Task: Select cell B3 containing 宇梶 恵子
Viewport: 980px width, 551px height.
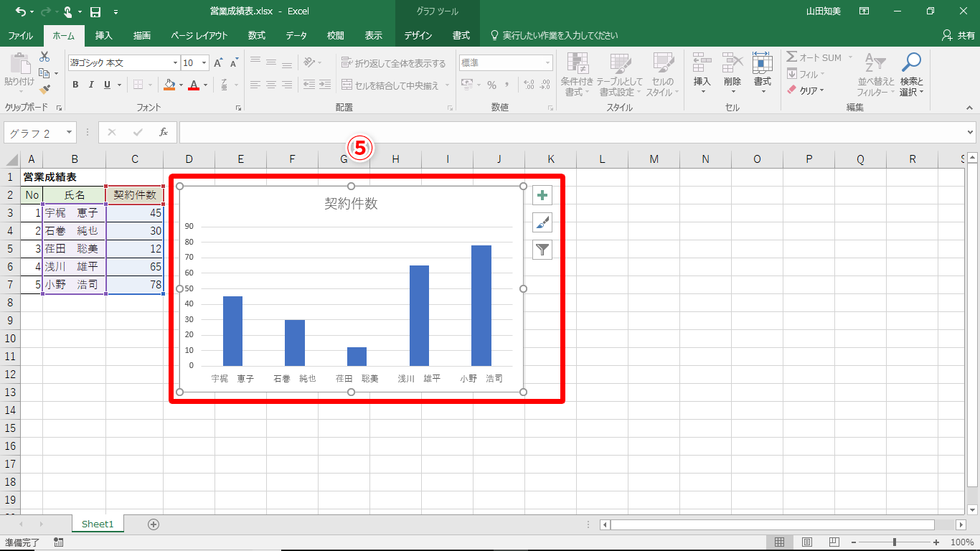Action: tap(74, 213)
